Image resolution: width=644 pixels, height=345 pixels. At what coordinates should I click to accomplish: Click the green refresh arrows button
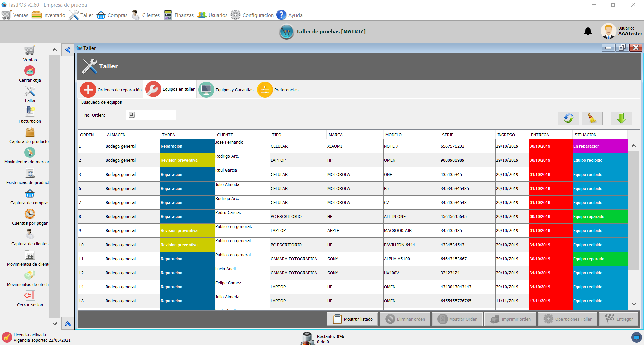coord(568,118)
